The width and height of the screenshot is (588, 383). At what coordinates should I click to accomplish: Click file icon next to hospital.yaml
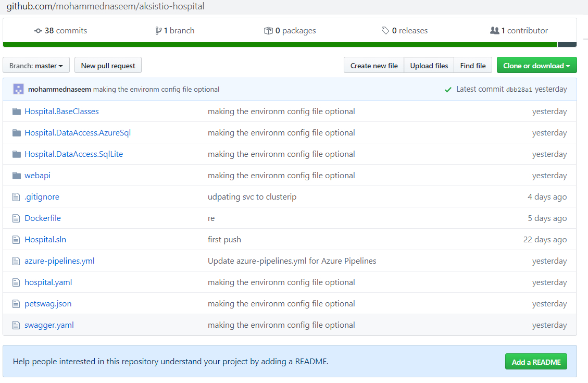[x=16, y=282]
